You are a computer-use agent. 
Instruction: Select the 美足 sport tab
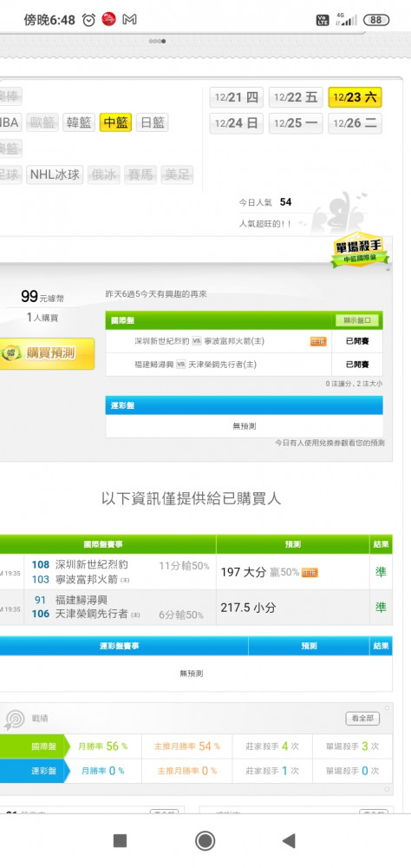click(x=177, y=175)
